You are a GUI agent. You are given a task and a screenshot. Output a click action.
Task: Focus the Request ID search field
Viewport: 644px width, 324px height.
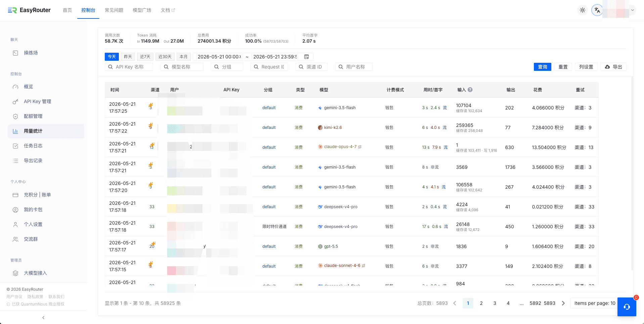[269, 67]
